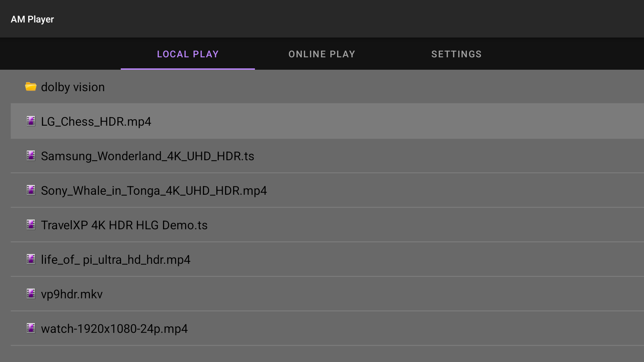Click the video icon next to life_of_pi file
644x362 pixels.
31,259
